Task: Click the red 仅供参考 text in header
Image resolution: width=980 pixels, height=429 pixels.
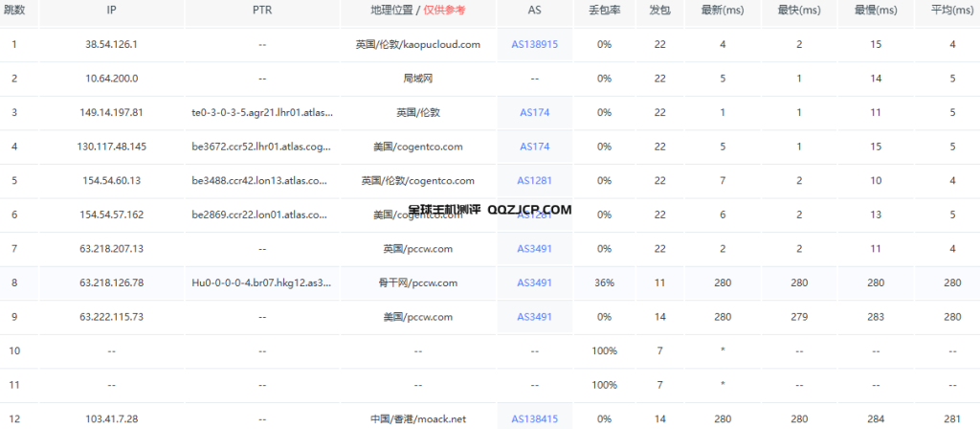Action: [x=445, y=10]
